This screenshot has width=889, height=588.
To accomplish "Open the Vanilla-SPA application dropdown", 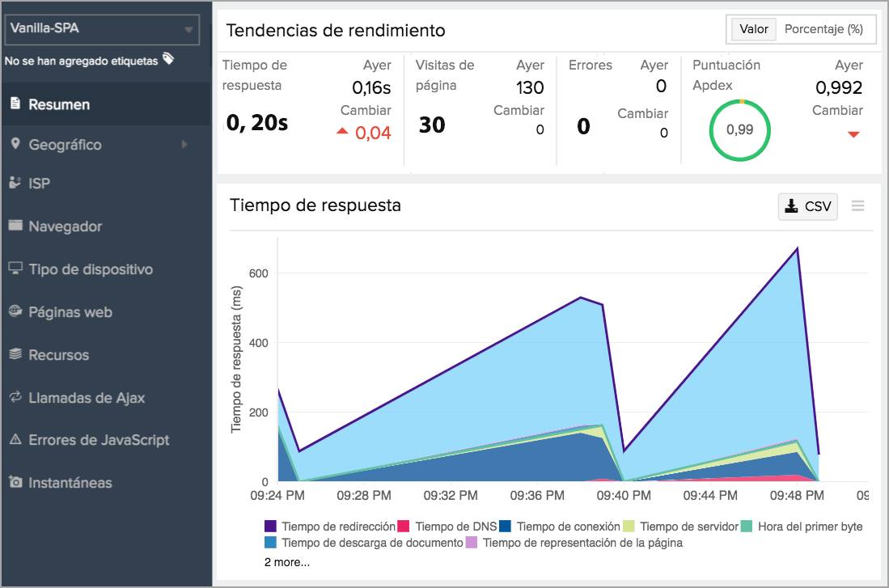I will point(102,29).
